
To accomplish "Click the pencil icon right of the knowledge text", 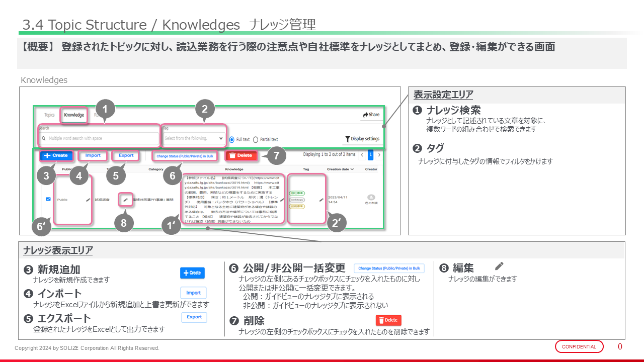I will tap(281, 200).
